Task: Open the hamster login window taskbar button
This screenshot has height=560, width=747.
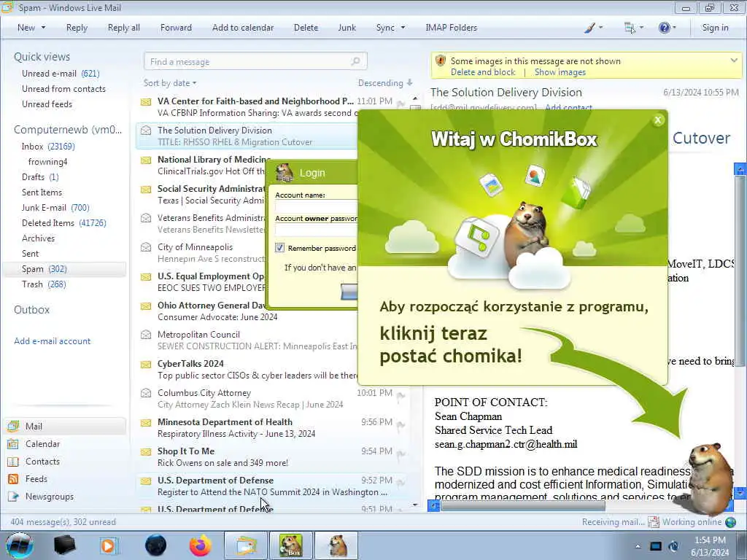Action: 337,545
